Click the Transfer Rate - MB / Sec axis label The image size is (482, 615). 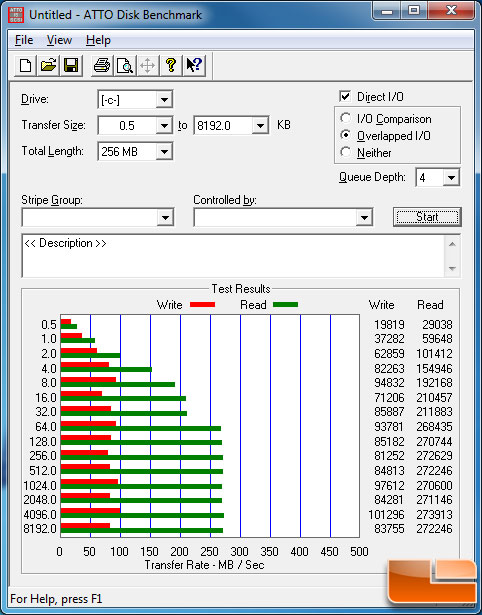204,565
